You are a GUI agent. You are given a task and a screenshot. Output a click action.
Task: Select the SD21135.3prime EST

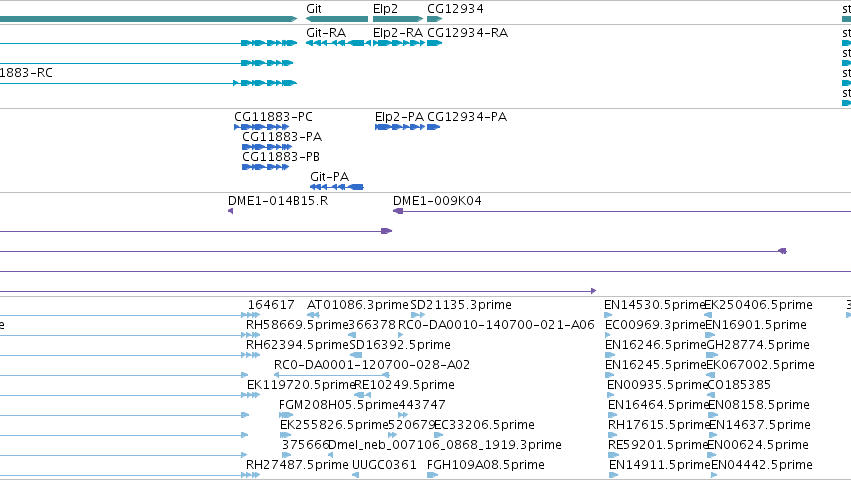(461, 305)
